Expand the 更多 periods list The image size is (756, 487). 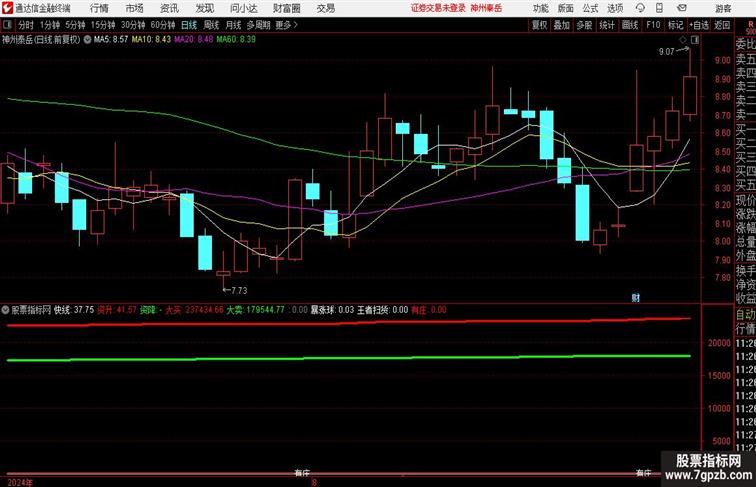(x=286, y=25)
